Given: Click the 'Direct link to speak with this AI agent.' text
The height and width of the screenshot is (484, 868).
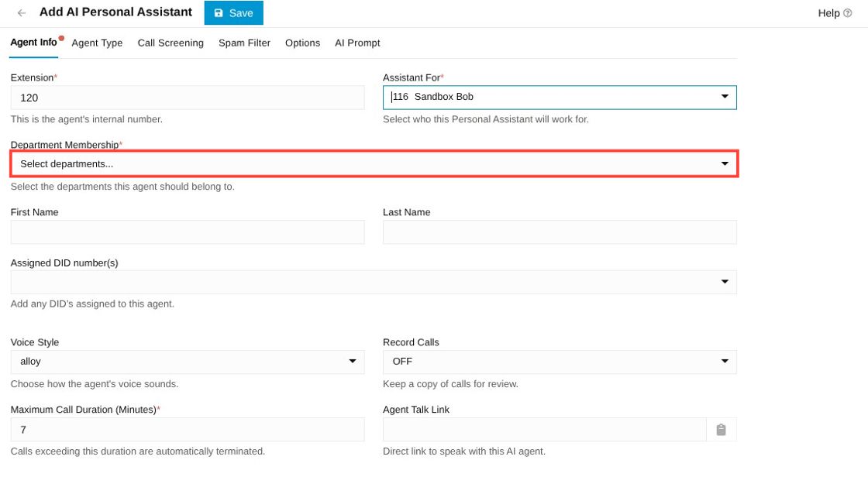Looking at the screenshot, I should click(x=464, y=451).
